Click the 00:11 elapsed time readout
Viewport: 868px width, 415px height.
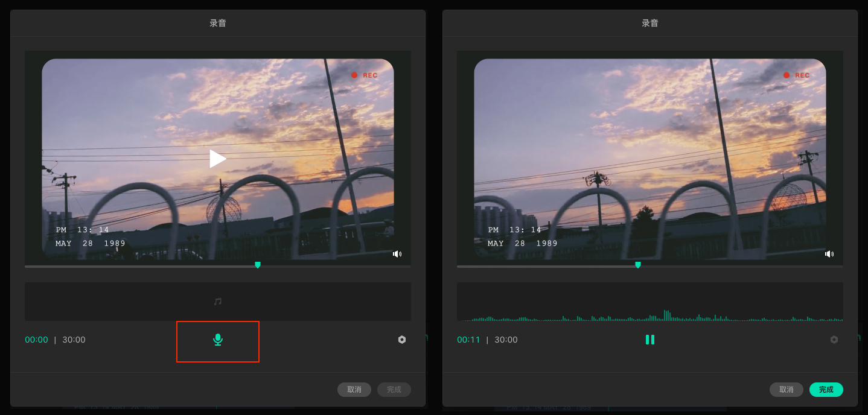pos(468,340)
